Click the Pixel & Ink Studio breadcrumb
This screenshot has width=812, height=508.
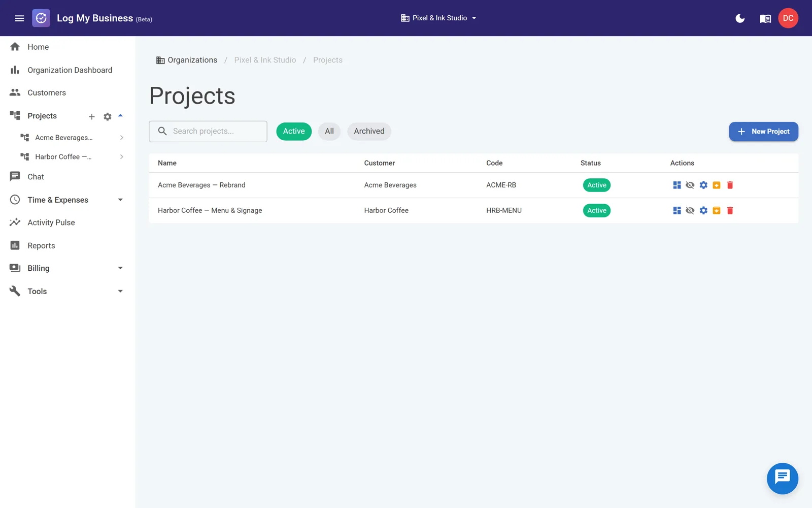[265, 60]
